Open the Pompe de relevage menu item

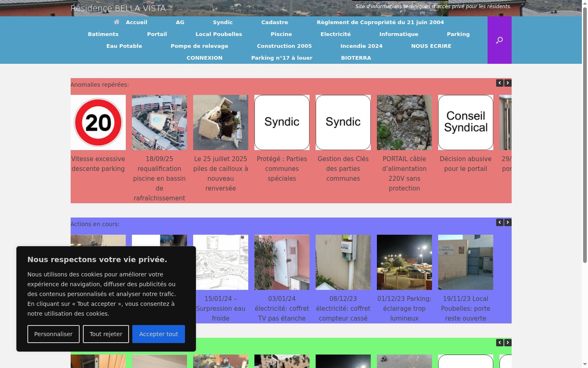199,46
